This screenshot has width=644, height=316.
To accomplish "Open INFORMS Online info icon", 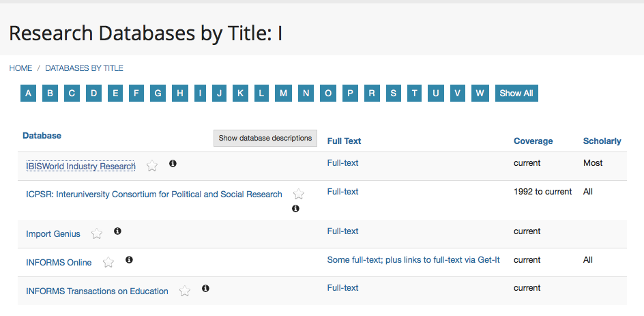I will point(129,260).
